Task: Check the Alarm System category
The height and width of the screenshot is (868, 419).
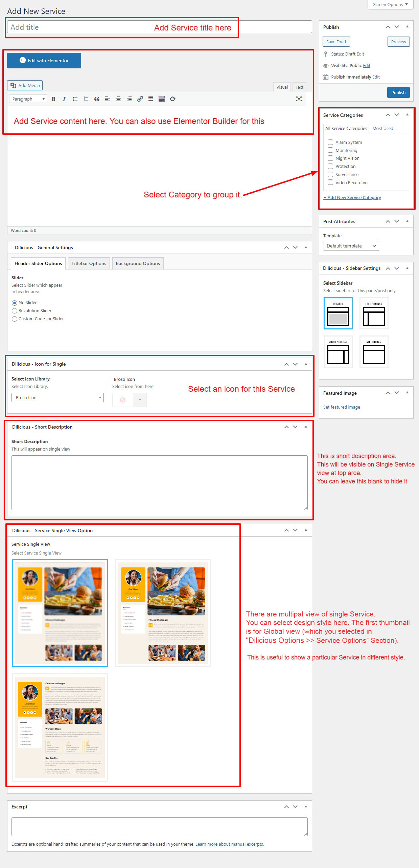Action: pos(330,142)
